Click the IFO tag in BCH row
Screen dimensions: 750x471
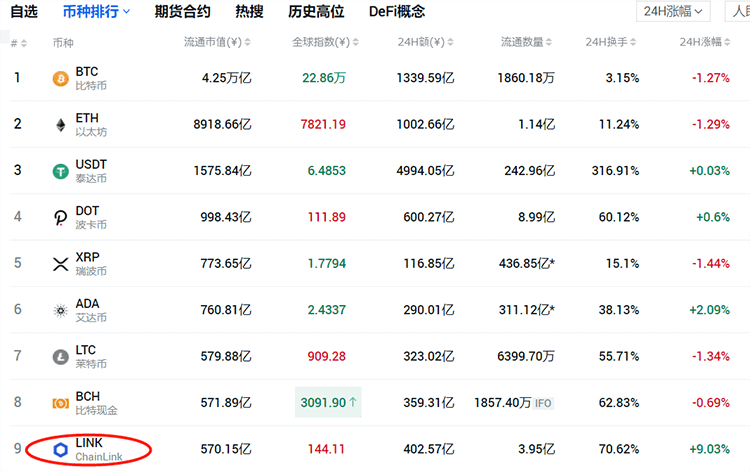click(543, 403)
